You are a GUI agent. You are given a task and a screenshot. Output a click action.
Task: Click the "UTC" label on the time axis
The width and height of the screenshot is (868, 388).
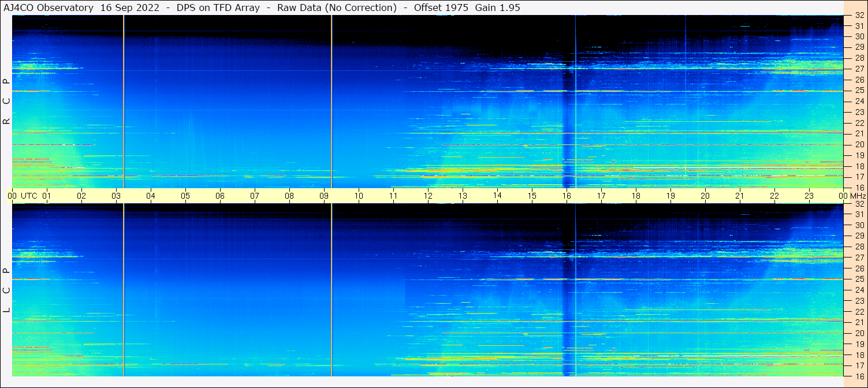[x=29, y=196]
